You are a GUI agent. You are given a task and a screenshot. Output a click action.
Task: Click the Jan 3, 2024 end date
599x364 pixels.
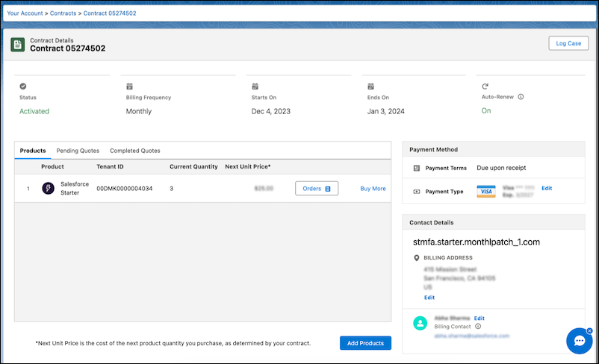(x=386, y=111)
